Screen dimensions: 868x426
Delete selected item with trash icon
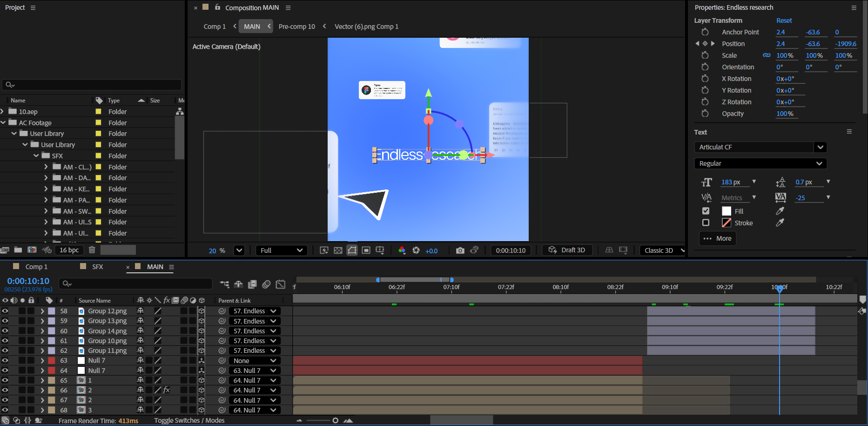[x=92, y=250]
